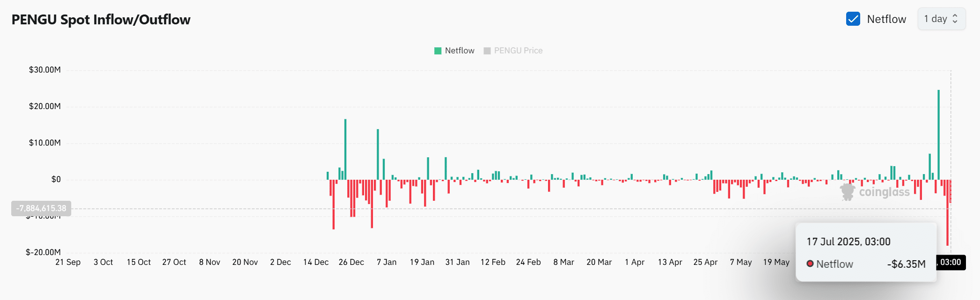Click the tooltip date 17 Jul 2025
This screenshot has width=980, height=300.
[x=848, y=242]
